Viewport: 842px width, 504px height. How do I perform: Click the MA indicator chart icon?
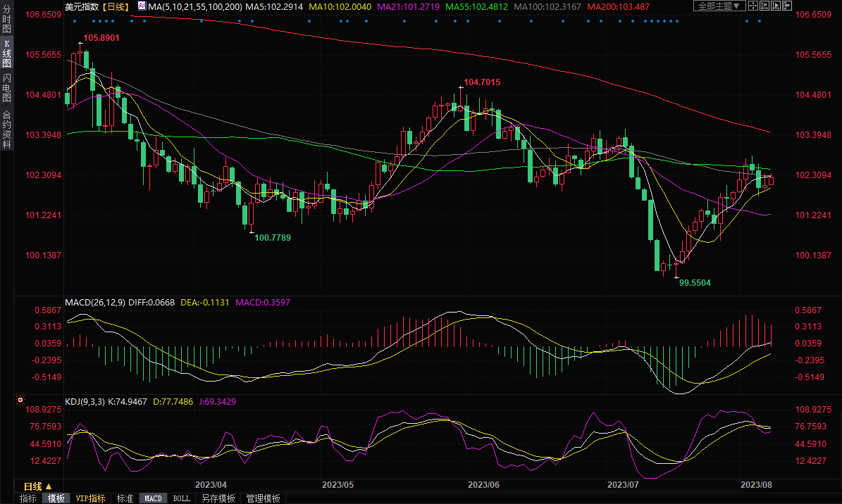142,6
